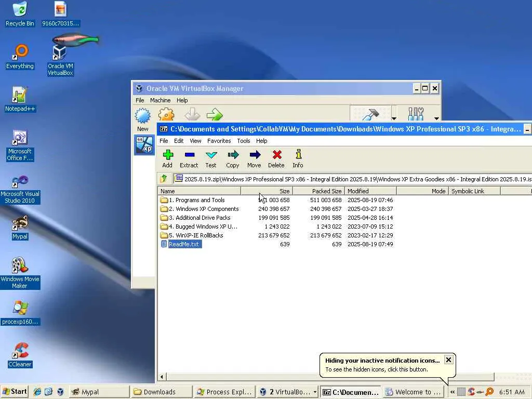Click the Add button in 7-Zip toolbar
The height and width of the screenshot is (399, 532).
click(168, 159)
